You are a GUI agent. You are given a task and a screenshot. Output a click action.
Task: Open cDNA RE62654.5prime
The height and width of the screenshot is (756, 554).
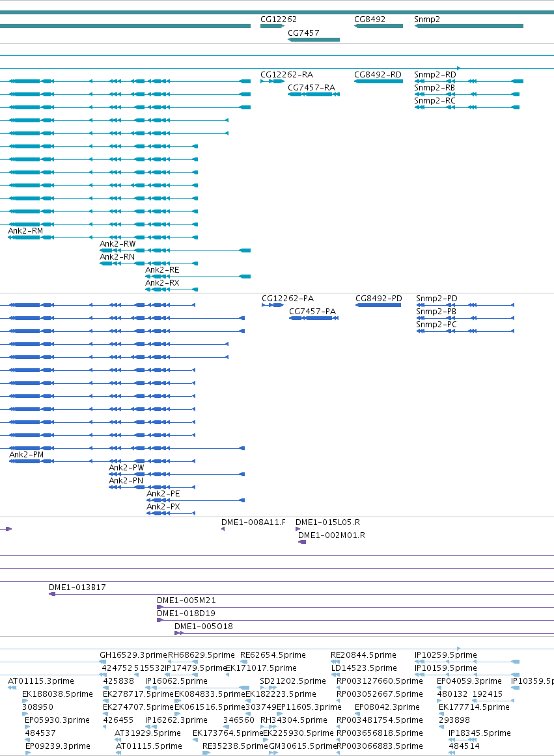tap(273, 655)
